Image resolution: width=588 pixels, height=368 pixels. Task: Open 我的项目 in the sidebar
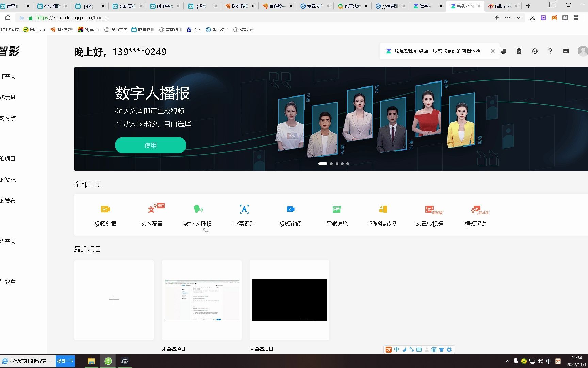tap(8, 158)
